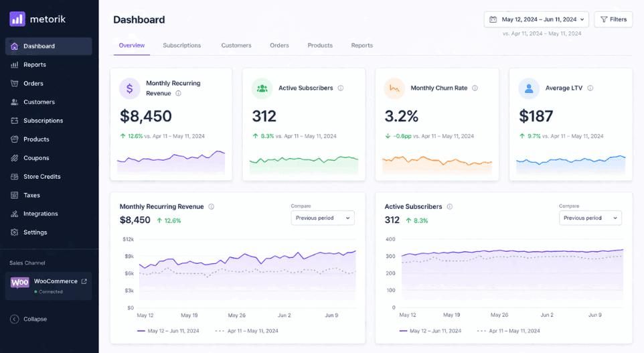Click the WooCommerce logo icon

click(x=19, y=282)
